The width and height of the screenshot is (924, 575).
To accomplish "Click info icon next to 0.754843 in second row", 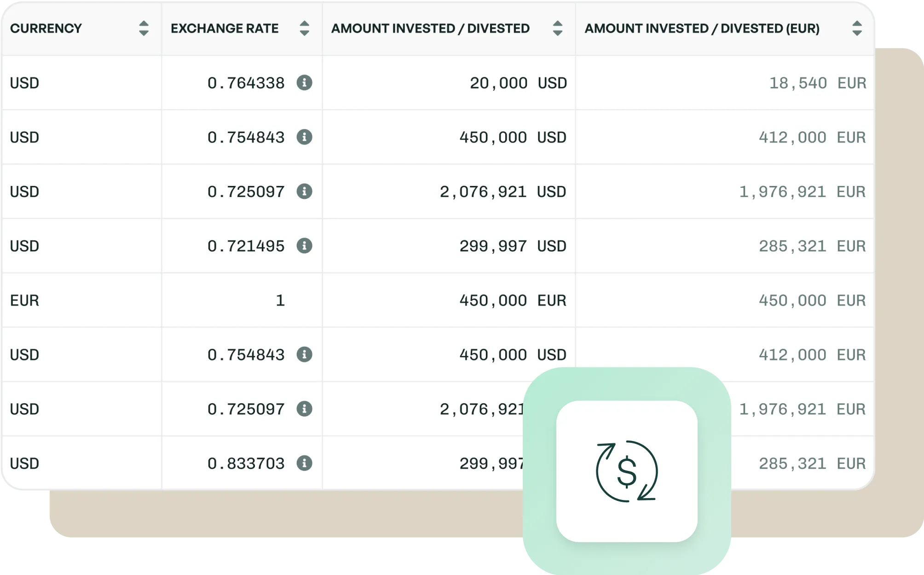I will tap(304, 137).
